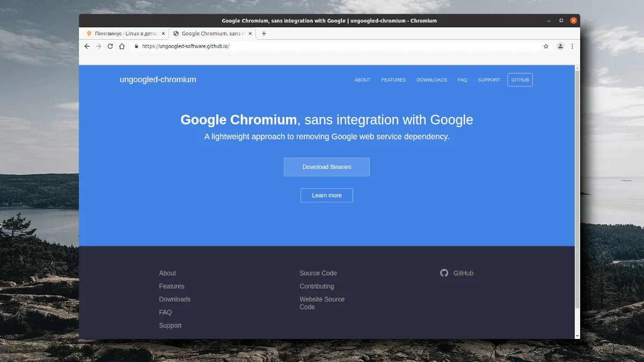
Task: Click the outlined GITHUB nav button
Action: [520, 80]
